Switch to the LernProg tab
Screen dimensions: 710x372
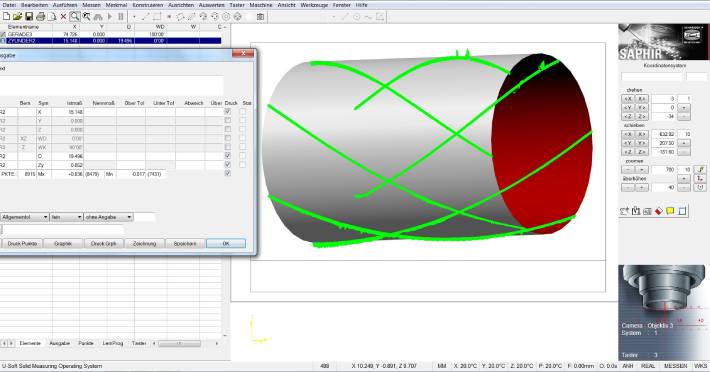[113, 343]
